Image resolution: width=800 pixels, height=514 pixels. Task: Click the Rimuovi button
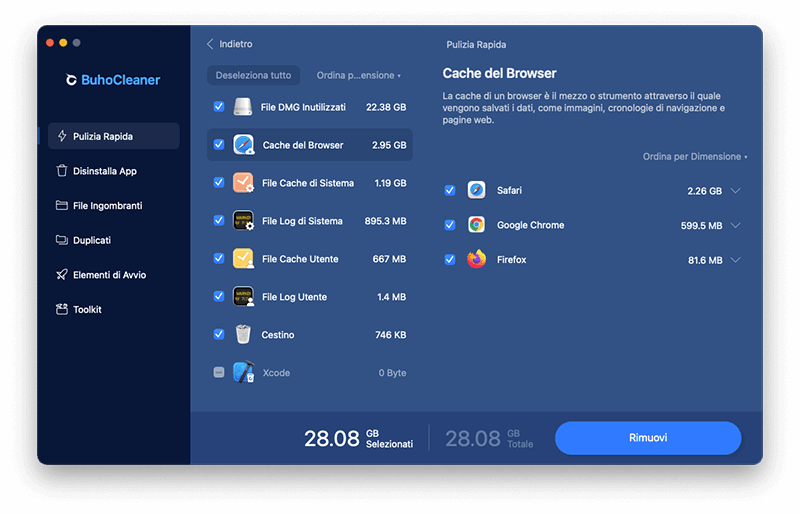point(648,437)
